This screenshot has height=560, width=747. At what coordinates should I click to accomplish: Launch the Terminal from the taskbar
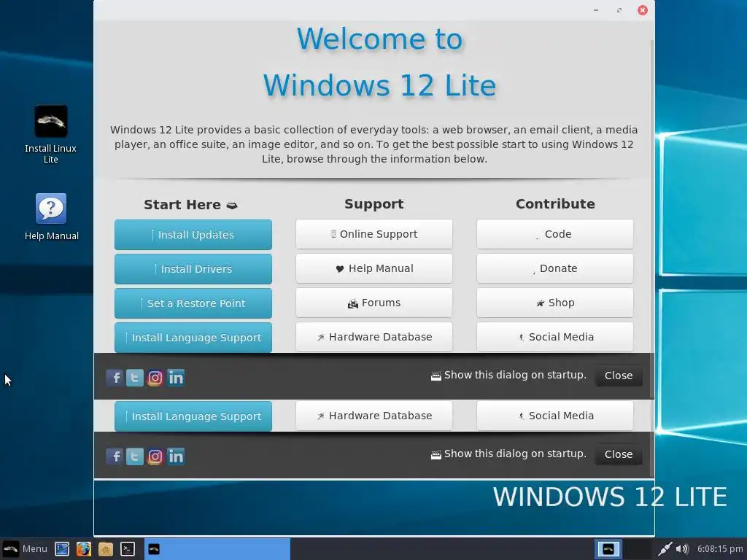click(128, 549)
